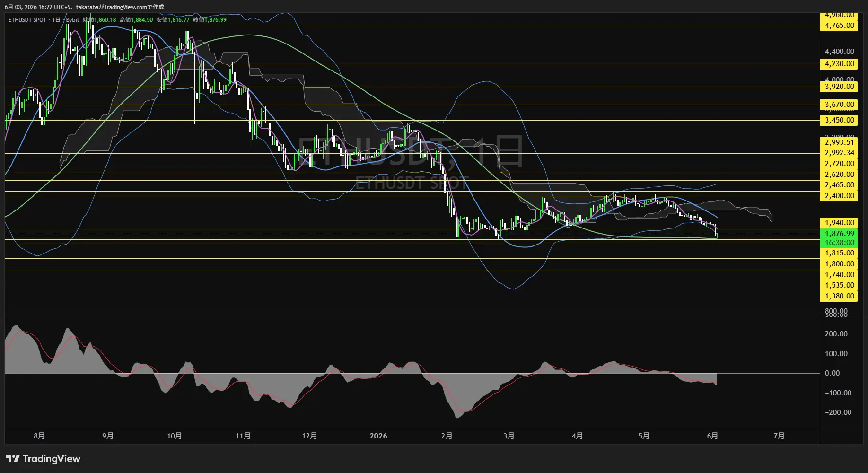The height and width of the screenshot is (473, 868).
Task: Click the ETHUSDT SPOT symbol title
Action: pyautogui.click(x=27, y=20)
